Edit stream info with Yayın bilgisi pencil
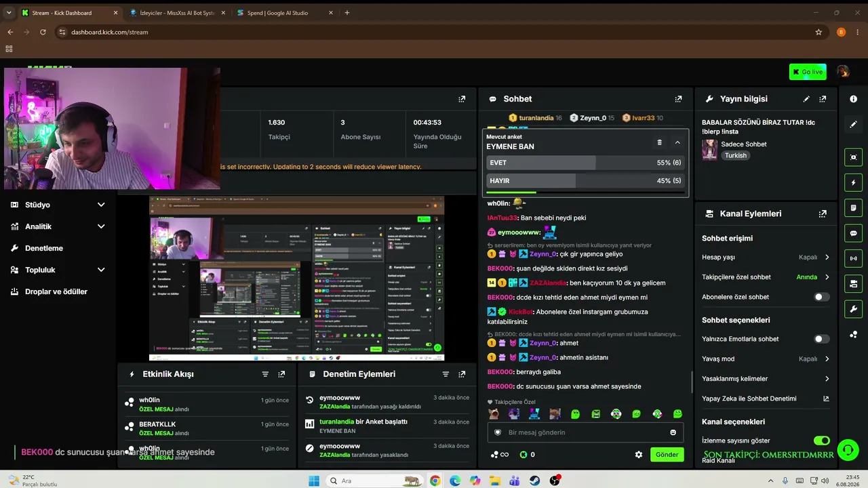Image resolution: width=868 pixels, height=488 pixels. click(x=806, y=99)
